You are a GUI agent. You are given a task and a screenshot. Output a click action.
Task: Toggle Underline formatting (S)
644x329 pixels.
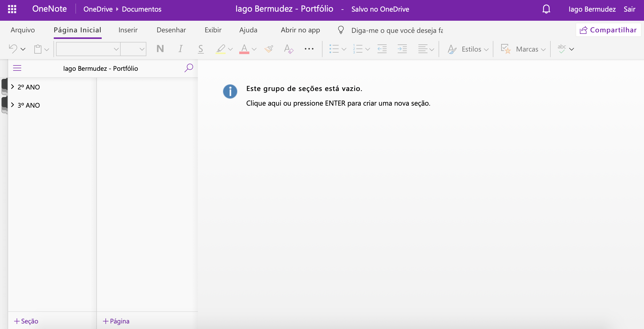point(201,49)
